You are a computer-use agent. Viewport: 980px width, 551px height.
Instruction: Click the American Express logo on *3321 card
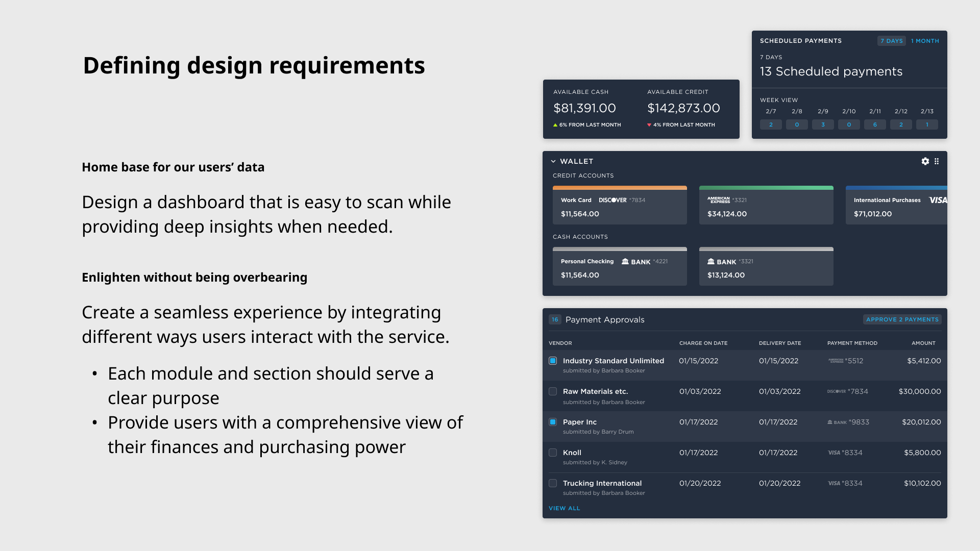[719, 200]
